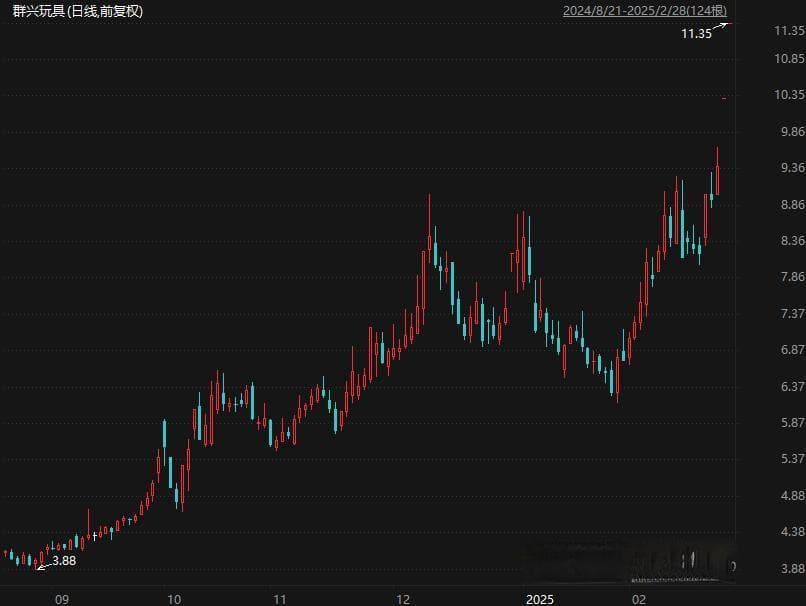Click the 8.86 price axis label
Viewport: 806px width, 606px height.
(793, 205)
